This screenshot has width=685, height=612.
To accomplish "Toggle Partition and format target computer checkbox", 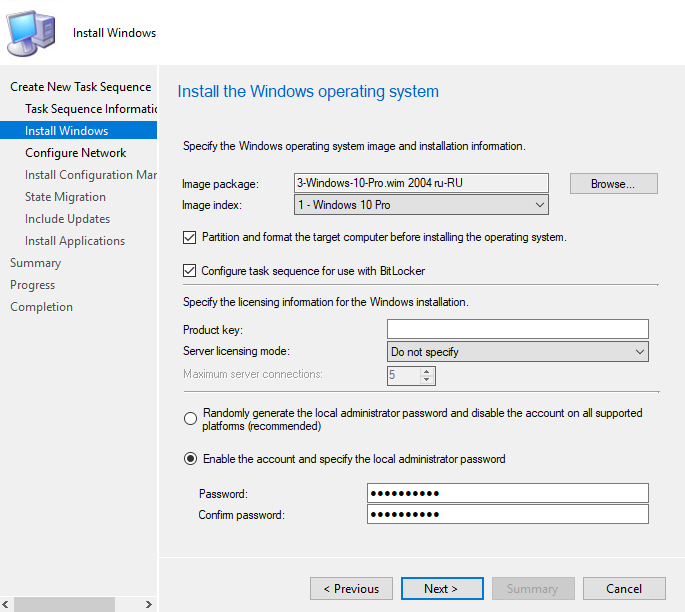I will (189, 238).
